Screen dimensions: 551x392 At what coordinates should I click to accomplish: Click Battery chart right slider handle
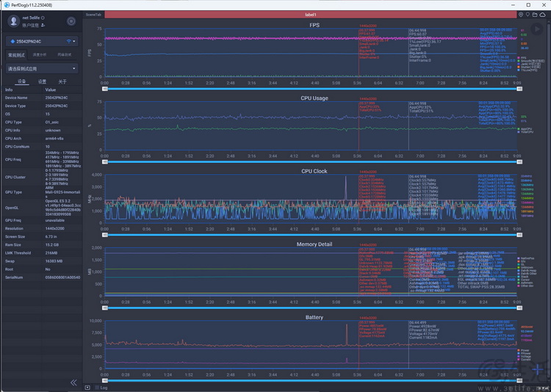[x=519, y=381]
